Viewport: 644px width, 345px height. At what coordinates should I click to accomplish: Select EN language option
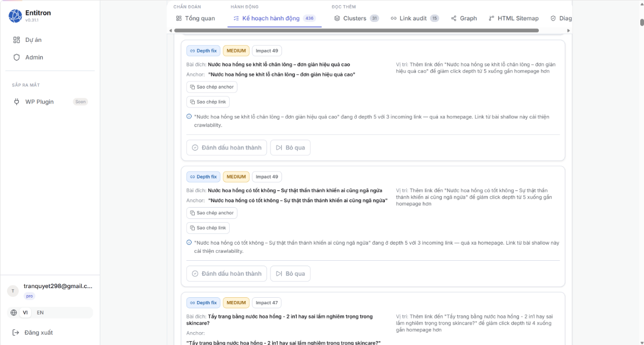[40, 312]
